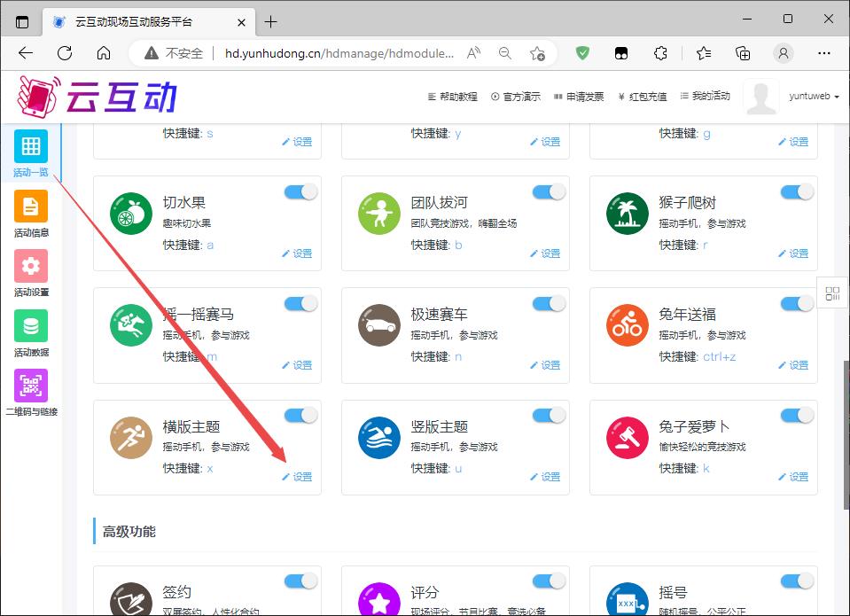Click the floating QR code icon
850x616 pixels.
pos(832,294)
